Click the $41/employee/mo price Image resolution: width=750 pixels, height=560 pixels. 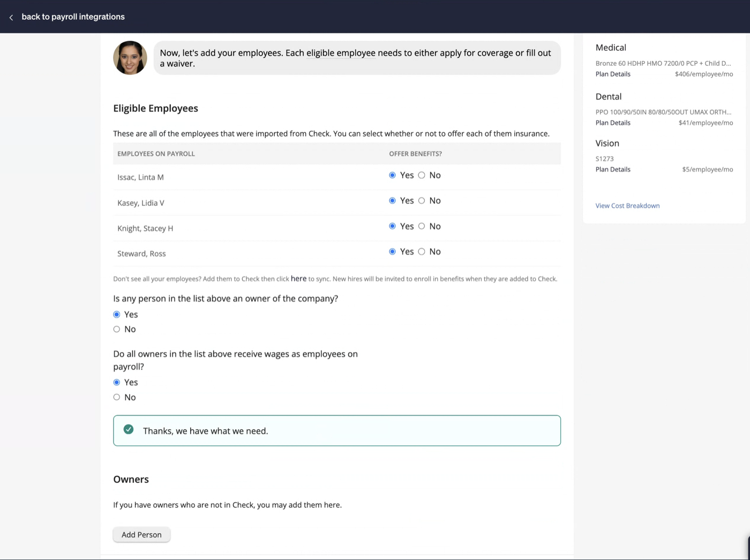coord(706,123)
